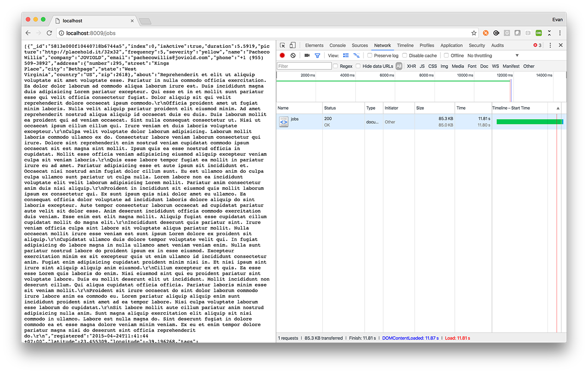588x373 pixels.
Task: Switch to the Console tab
Action: pos(338,45)
